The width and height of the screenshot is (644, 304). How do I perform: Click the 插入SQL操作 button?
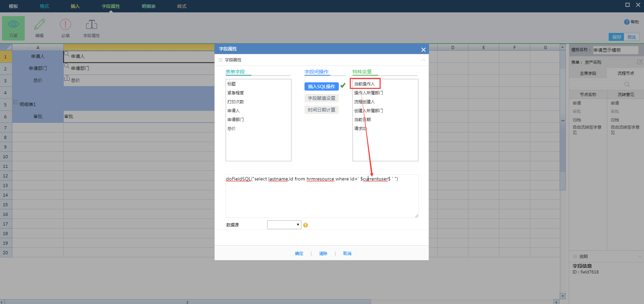[x=321, y=86]
